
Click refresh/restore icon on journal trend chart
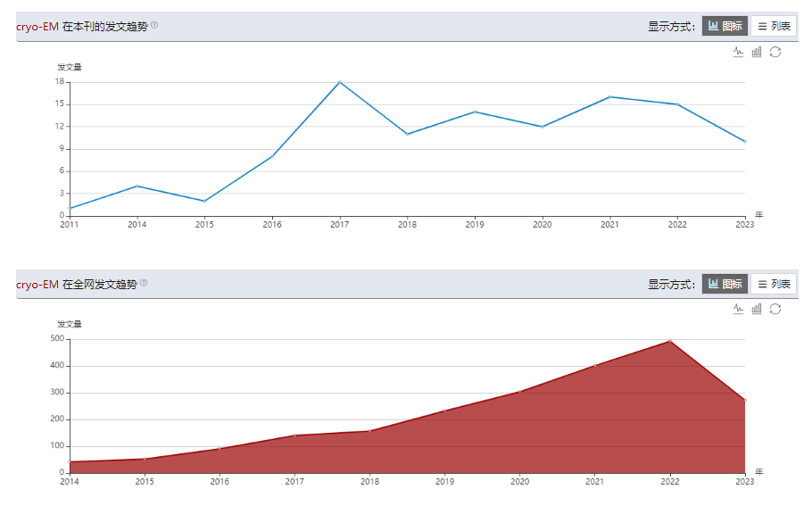tap(775, 52)
